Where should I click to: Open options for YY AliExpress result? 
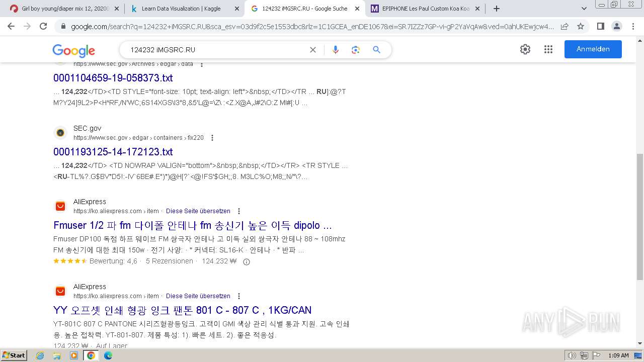[x=239, y=296]
